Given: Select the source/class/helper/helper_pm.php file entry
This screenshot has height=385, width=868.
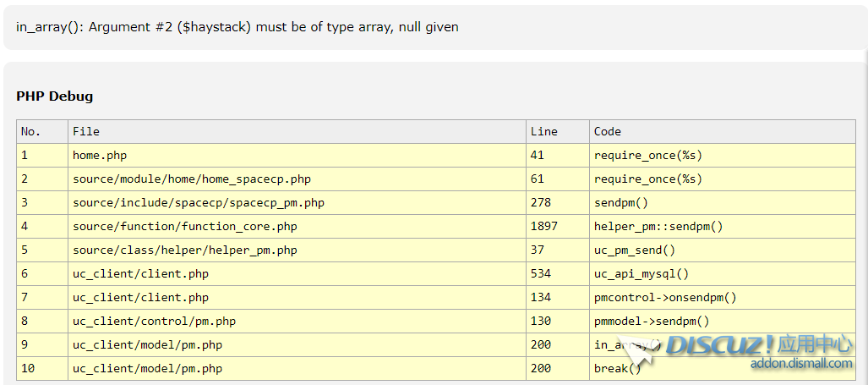Looking at the screenshot, I should [185, 250].
